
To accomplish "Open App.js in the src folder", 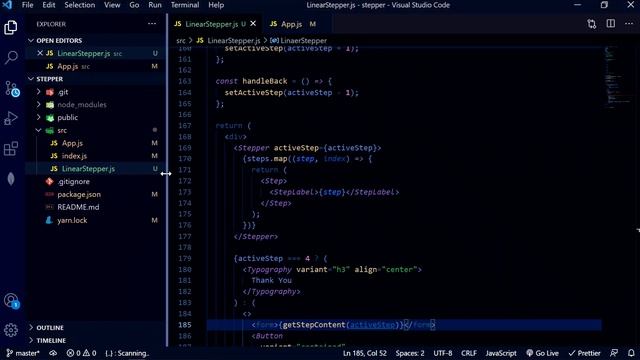I will click(96, 143).
